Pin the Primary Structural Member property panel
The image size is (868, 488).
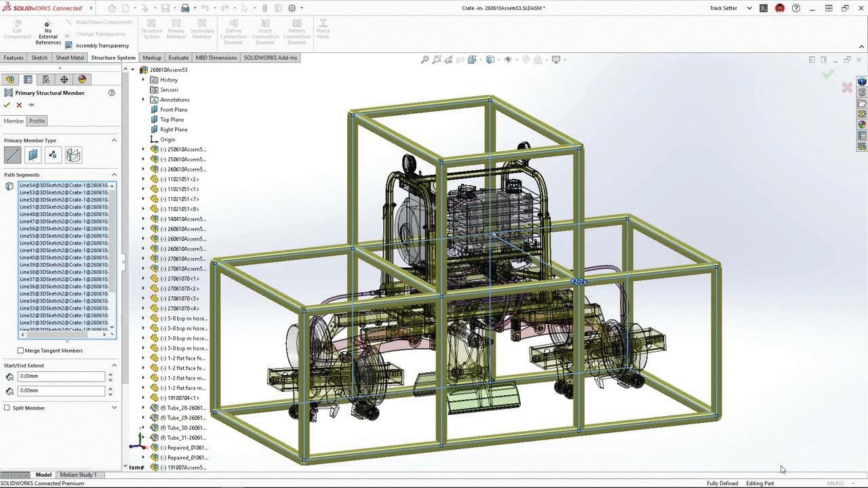pyautogui.click(x=31, y=105)
